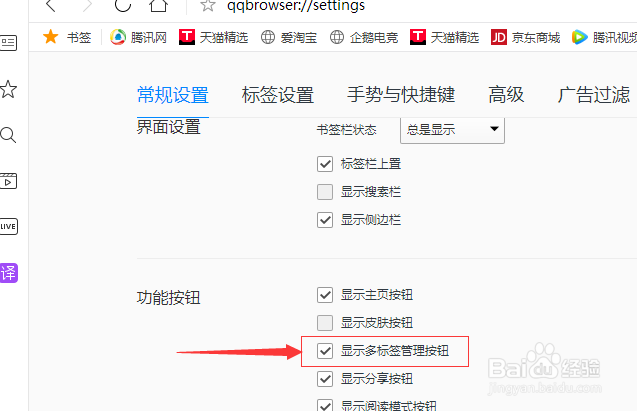Screen dimensions: 637x411
Task: Enable 显示搜索栏 checkbox
Action: [x=325, y=192]
